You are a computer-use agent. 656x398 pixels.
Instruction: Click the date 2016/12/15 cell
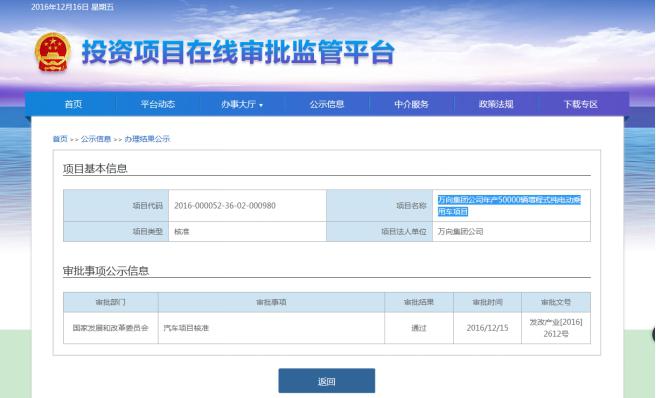(x=487, y=328)
